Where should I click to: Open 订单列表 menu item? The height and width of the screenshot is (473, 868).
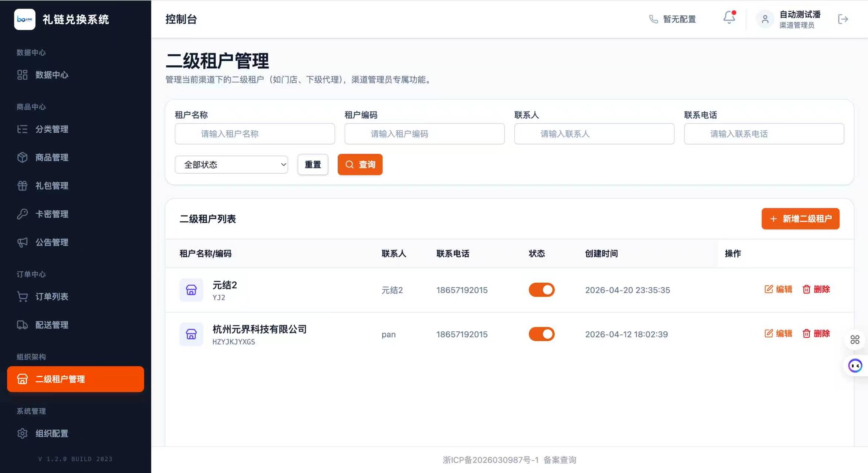[75, 297]
